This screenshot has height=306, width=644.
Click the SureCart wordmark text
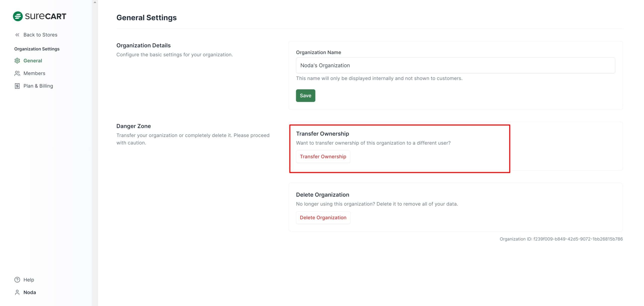click(x=46, y=16)
